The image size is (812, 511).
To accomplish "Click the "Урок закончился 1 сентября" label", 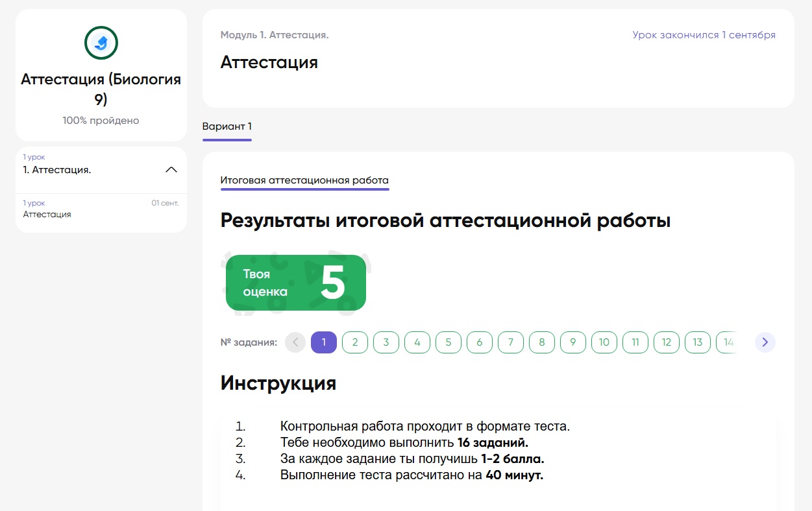I will click(x=704, y=34).
